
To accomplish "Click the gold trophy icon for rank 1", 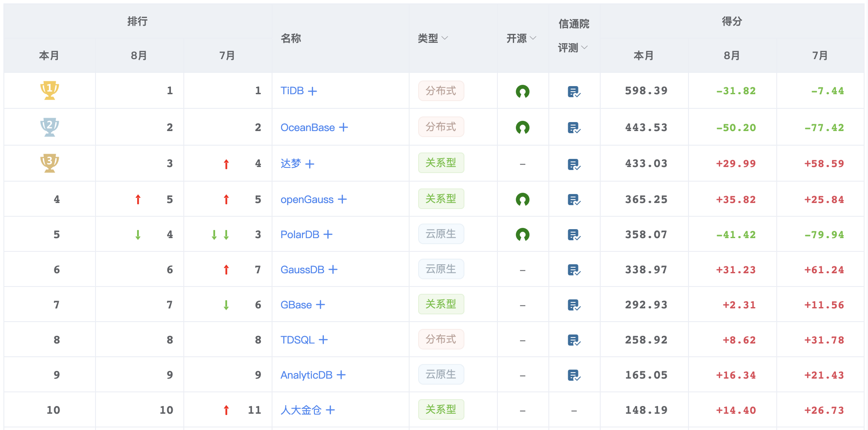I will pos(50,90).
